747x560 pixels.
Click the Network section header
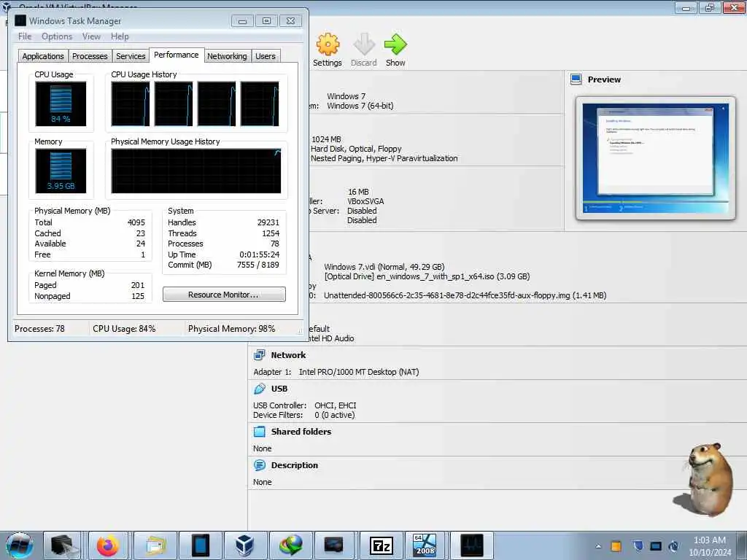(x=288, y=355)
